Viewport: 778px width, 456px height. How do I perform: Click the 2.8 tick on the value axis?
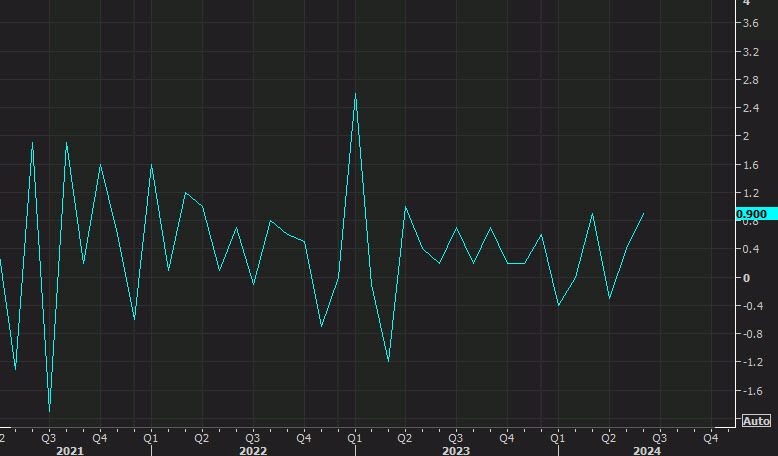point(746,79)
